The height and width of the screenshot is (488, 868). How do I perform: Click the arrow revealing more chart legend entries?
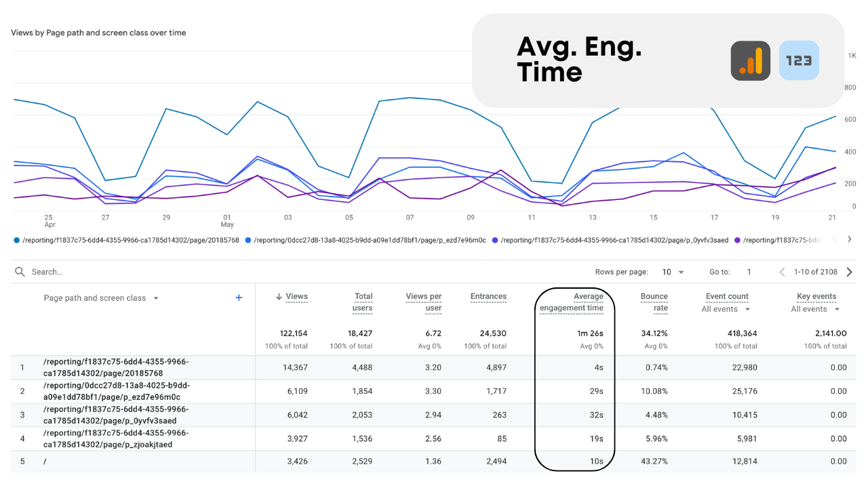(x=850, y=240)
